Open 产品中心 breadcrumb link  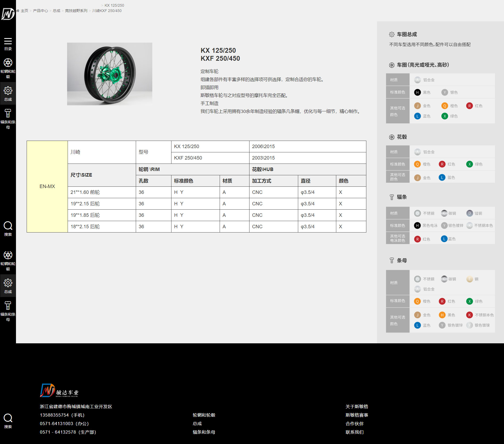coord(40,11)
